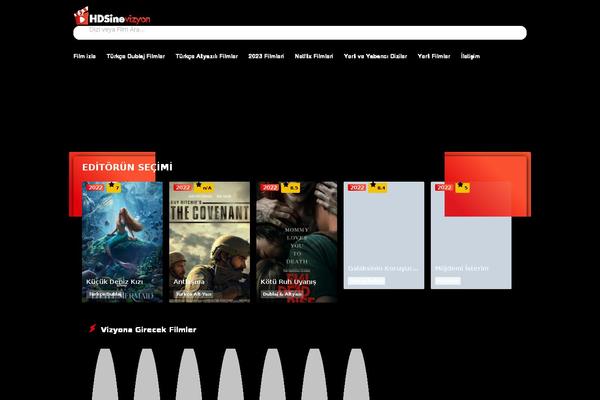Click Türkçe Dublaj tag on Küçük Deniz Kızı

[x=105, y=294]
